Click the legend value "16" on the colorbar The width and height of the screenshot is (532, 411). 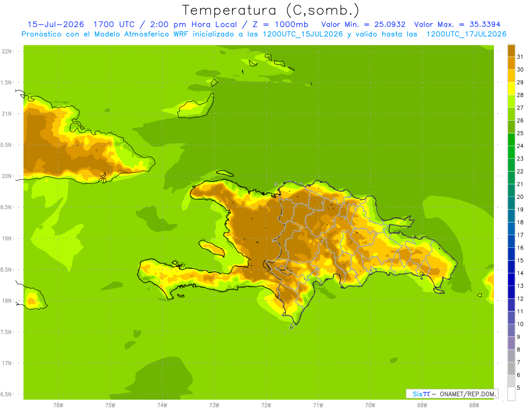(x=520, y=248)
